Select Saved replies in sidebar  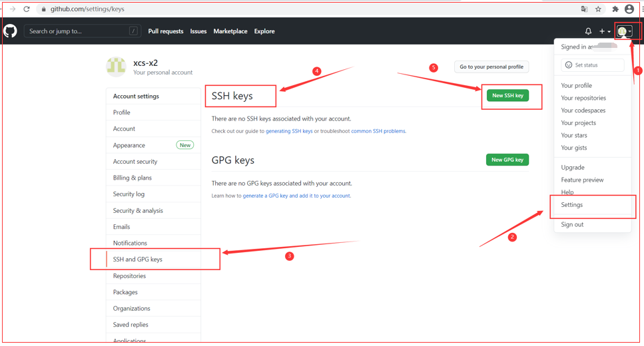(153, 325)
